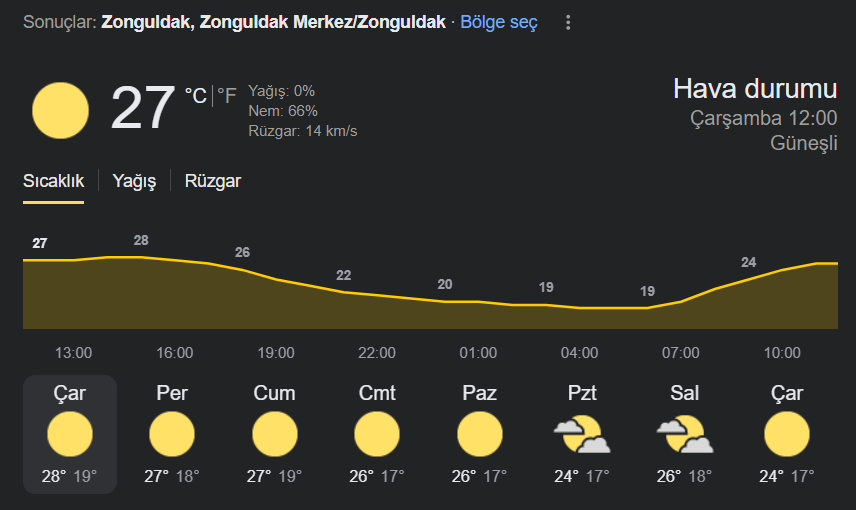Switch to the Yağış tab
This screenshot has height=510, width=856.
click(134, 181)
